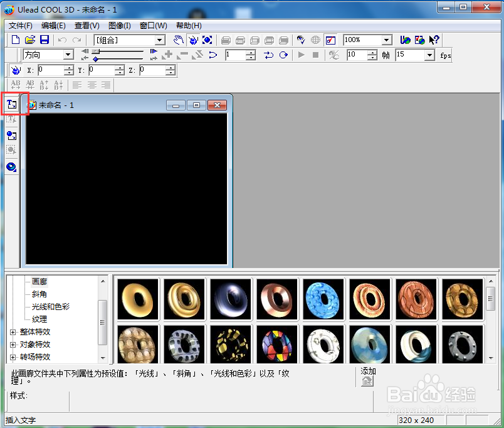Increase the frame count 10 stepper
This screenshot has width=504, height=428.
click(x=372, y=53)
